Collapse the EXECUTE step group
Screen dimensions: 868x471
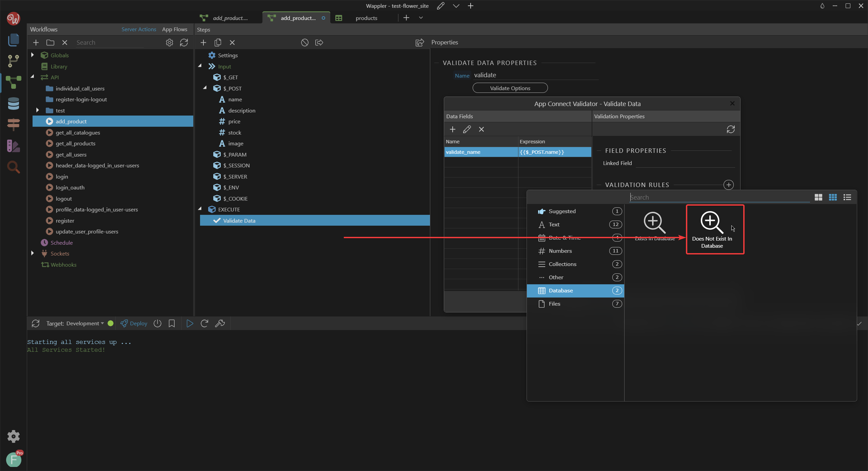point(200,209)
